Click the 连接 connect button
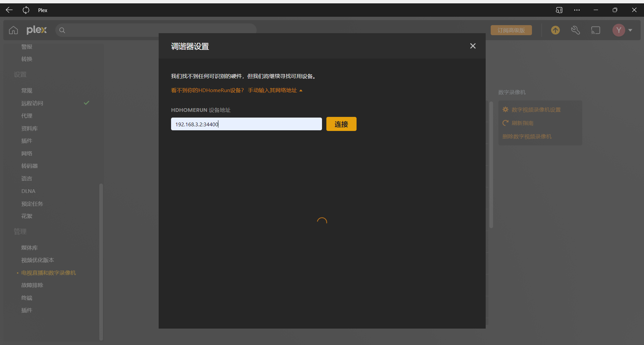The image size is (644, 345). (341, 124)
